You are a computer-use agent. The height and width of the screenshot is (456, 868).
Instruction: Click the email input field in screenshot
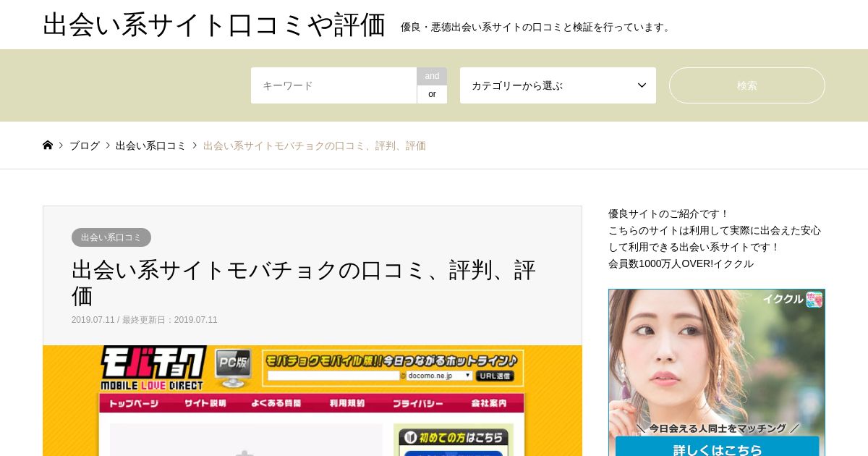(x=333, y=376)
